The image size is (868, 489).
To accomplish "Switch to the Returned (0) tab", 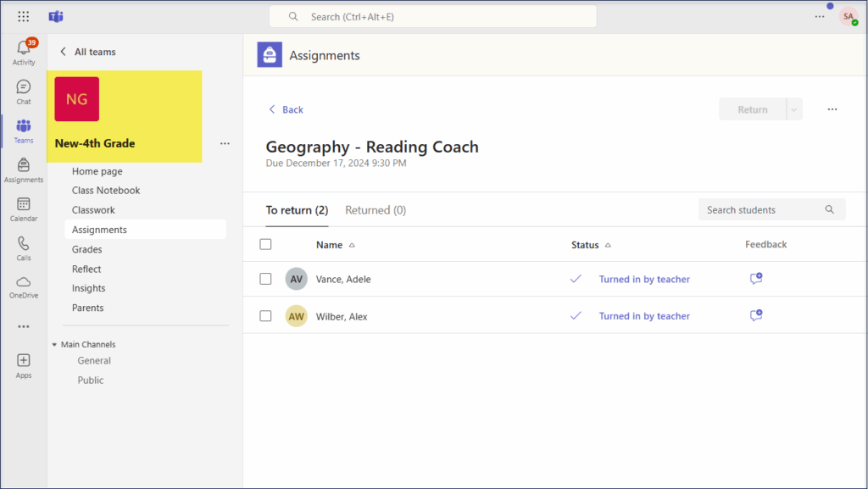I will pyautogui.click(x=376, y=210).
